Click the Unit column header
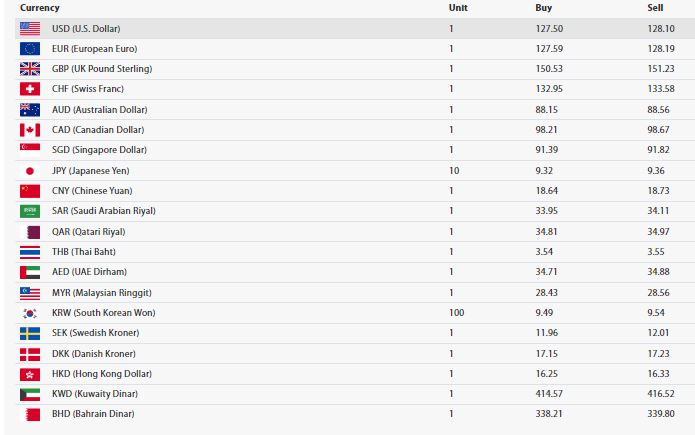695x435 pixels. [x=458, y=8]
